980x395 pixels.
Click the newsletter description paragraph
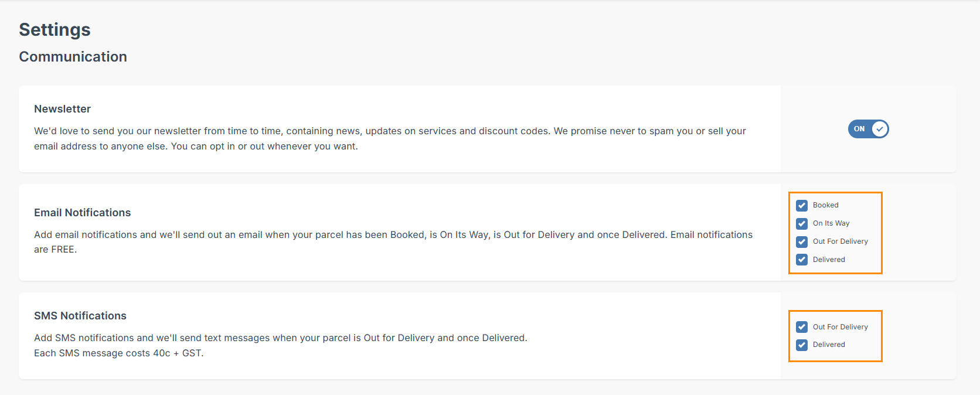pyautogui.click(x=389, y=138)
